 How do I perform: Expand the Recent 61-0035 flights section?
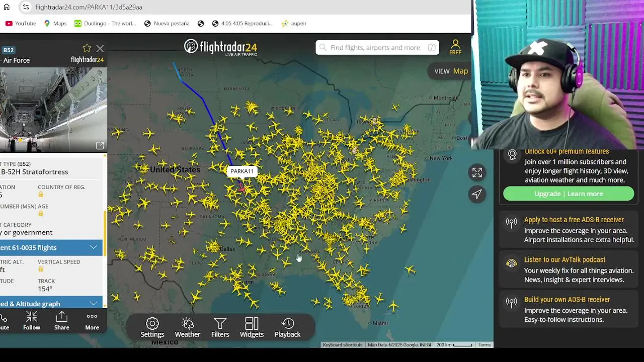coord(51,247)
